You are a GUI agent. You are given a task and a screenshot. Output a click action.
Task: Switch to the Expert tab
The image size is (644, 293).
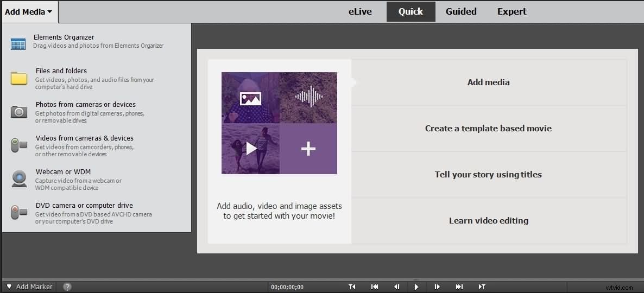click(x=512, y=12)
